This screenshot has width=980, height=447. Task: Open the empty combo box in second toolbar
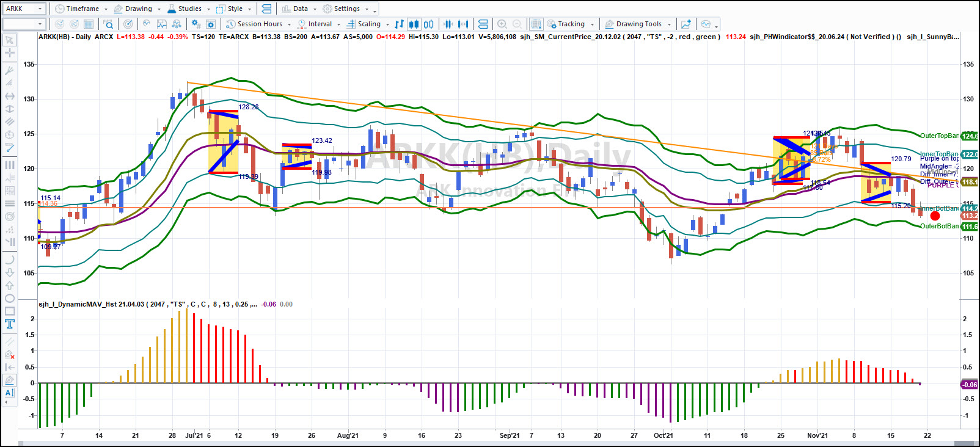(24, 24)
